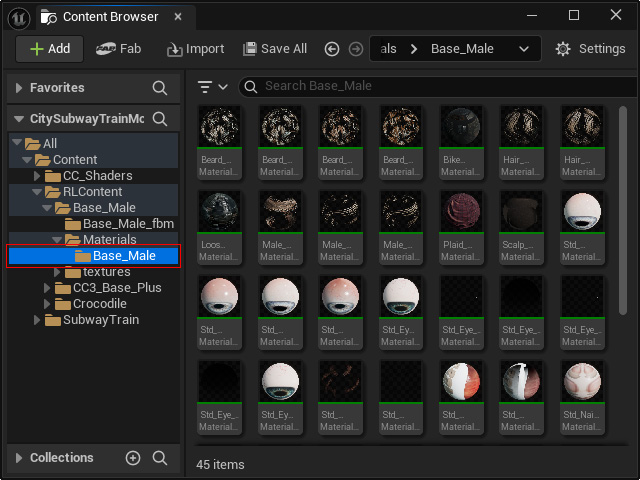Click the Settings label
Viewport: 640px width, 480px height.
(x=602, y=49)
